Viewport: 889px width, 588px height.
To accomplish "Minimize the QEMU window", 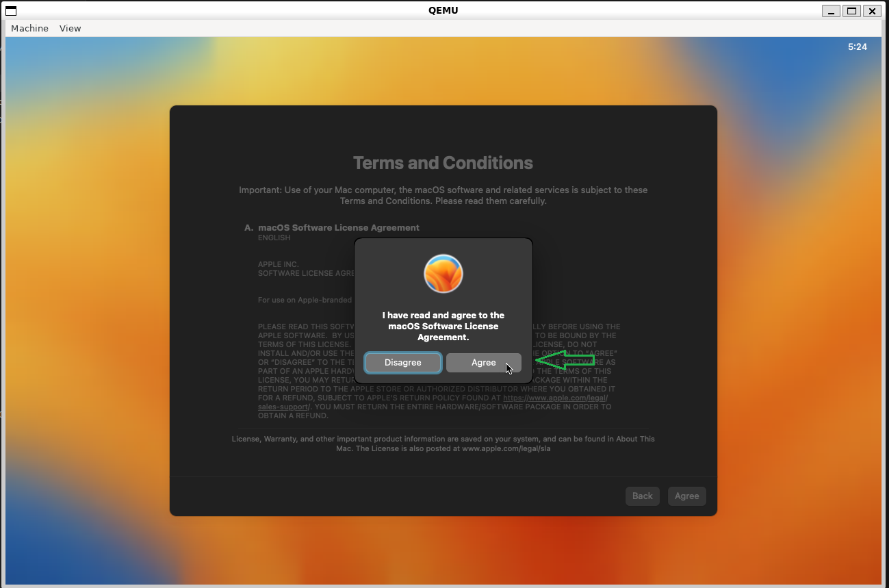I will pyautogui.click(x=832, y=10).
